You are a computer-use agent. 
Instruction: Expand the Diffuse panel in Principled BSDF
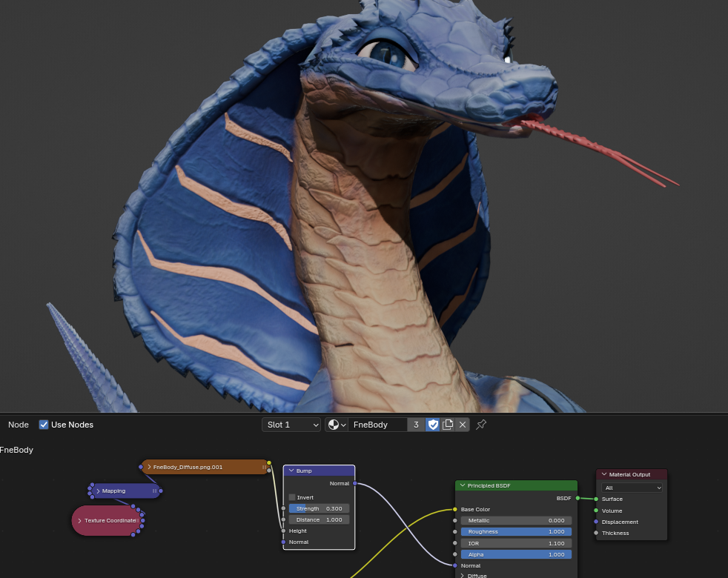463,576
